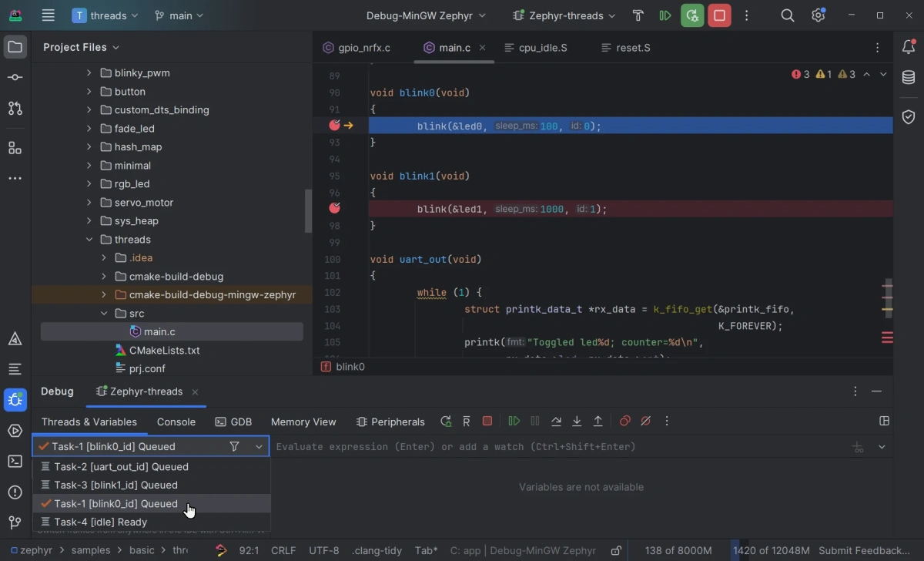Click the Mute Breakpoints icon
This screenshot has height=561, width=924.
click(x=646, y=422)
